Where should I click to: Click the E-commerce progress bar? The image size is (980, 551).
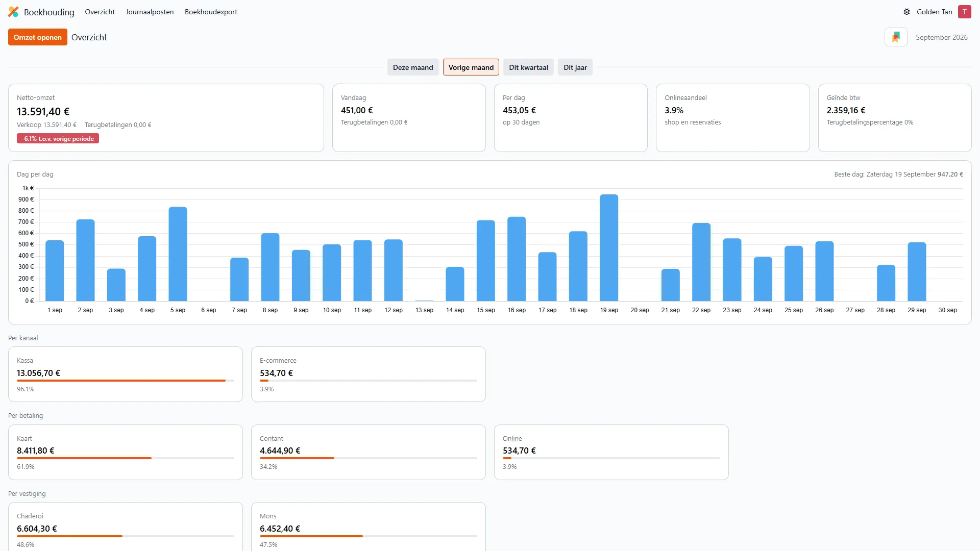point(369,381)
